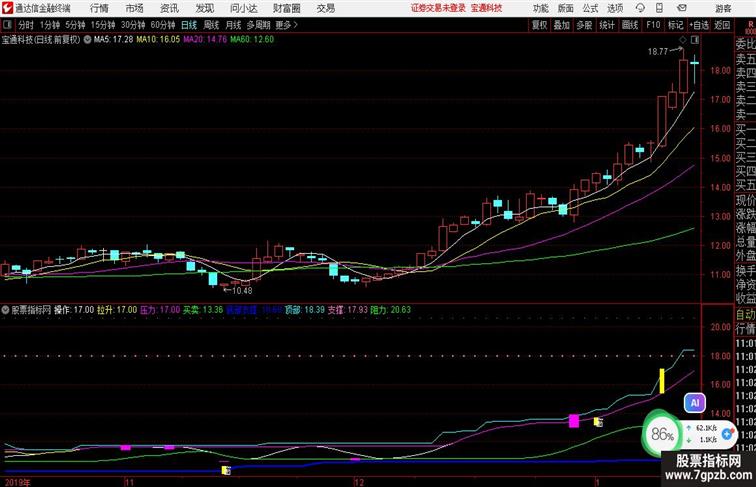Click the 叠加 toolbar button
The height and width of the screenshot is (487, 756).
click(561, 25)
